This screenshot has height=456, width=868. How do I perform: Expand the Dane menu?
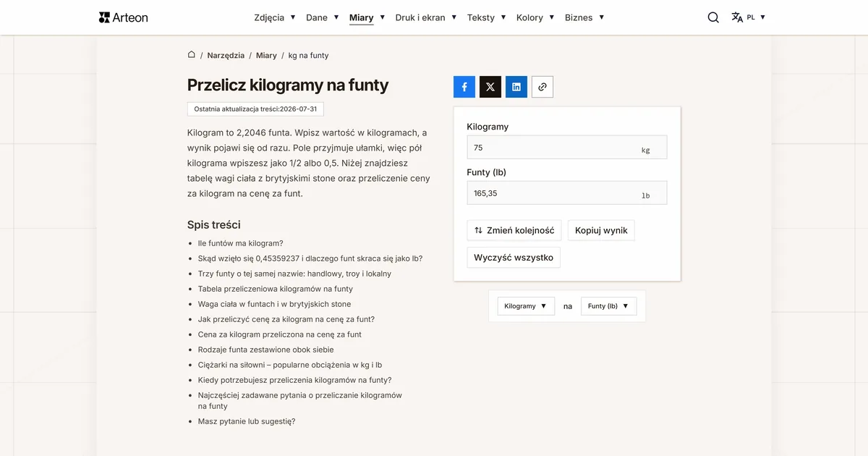(x=323, y=17)
